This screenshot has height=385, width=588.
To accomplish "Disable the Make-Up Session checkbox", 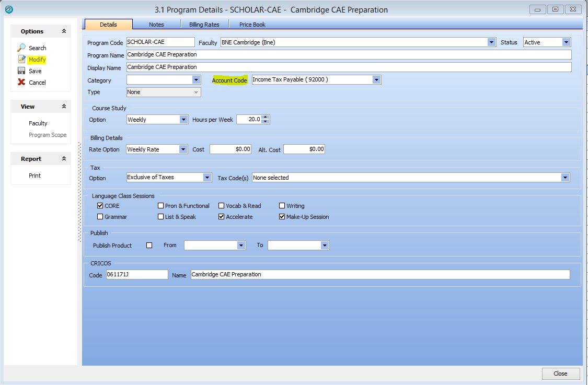I will pos(281,216).
